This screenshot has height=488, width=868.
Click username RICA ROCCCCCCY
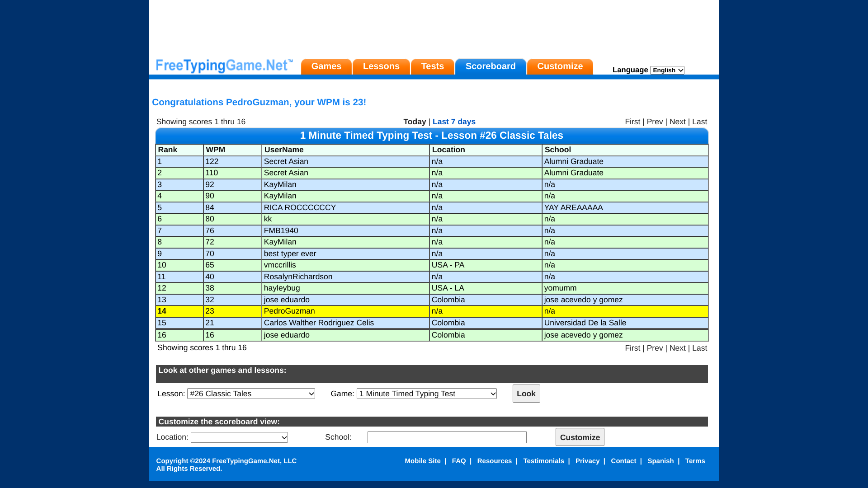(x=300, y=208)
